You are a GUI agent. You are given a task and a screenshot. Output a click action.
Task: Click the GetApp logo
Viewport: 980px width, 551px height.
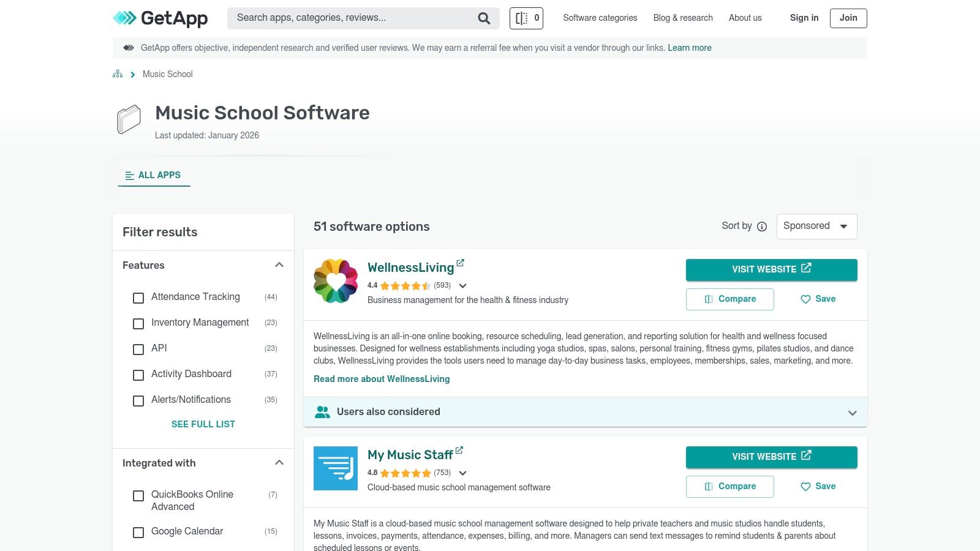pyautogui.click(x=160, y=18)
